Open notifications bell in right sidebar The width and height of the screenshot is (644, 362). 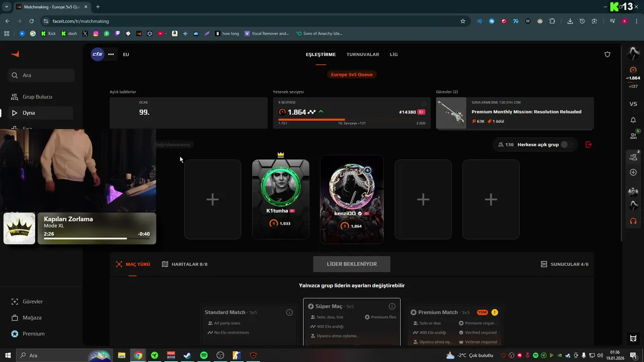click(x=633, y=120)
